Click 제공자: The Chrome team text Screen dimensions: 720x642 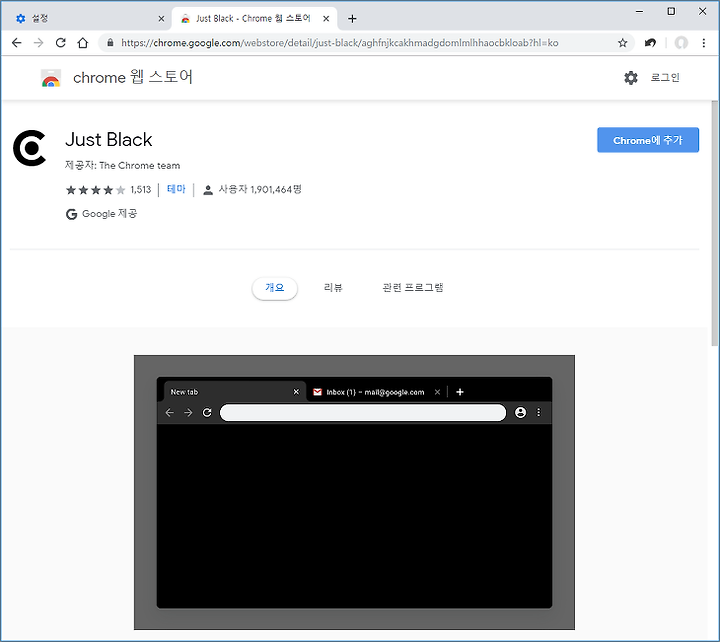123,165
